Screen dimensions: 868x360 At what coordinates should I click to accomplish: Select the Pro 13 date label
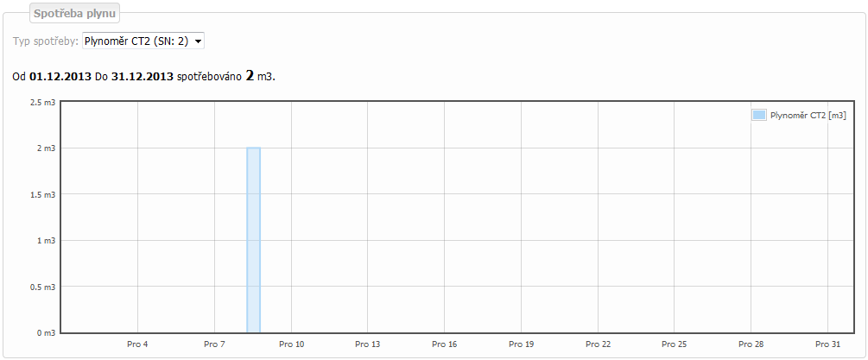click(368, 344)
